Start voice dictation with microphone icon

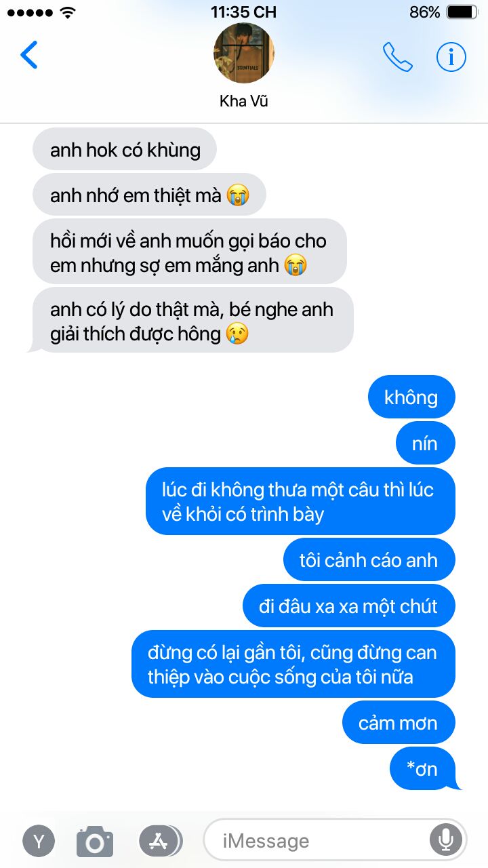coord(445,842)
